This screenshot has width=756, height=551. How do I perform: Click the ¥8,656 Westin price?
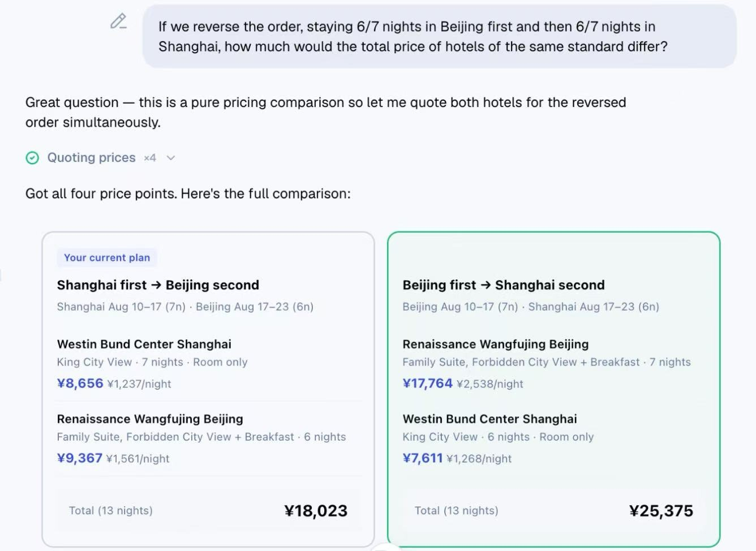click(x=80, y=383)
